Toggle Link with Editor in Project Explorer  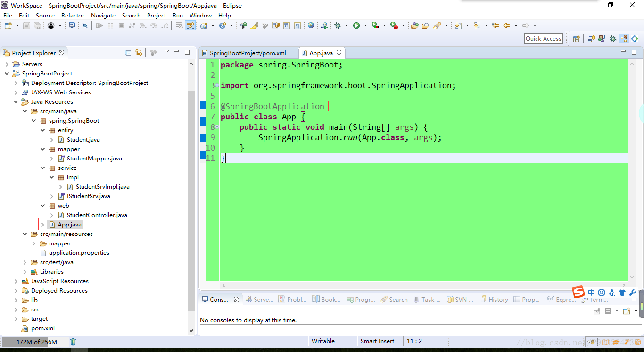coord(139,52)
